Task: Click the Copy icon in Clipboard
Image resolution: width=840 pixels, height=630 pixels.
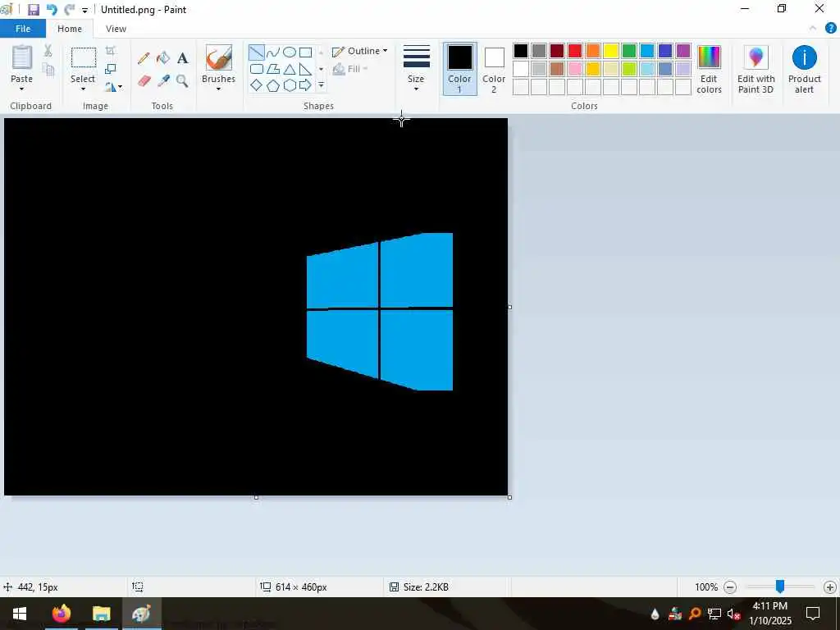Action: pyautogui.click(x=48, y=70)
